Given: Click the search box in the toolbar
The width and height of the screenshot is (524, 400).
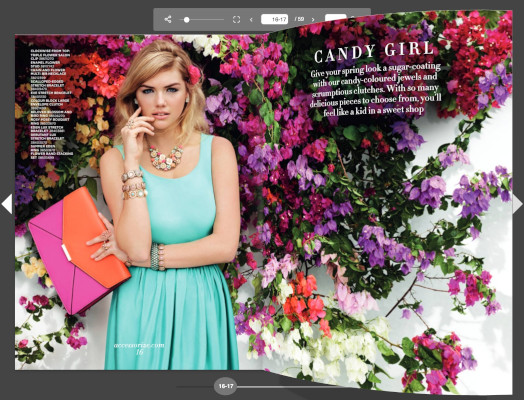Looking at the screenshot, I should tap(336, 17).
